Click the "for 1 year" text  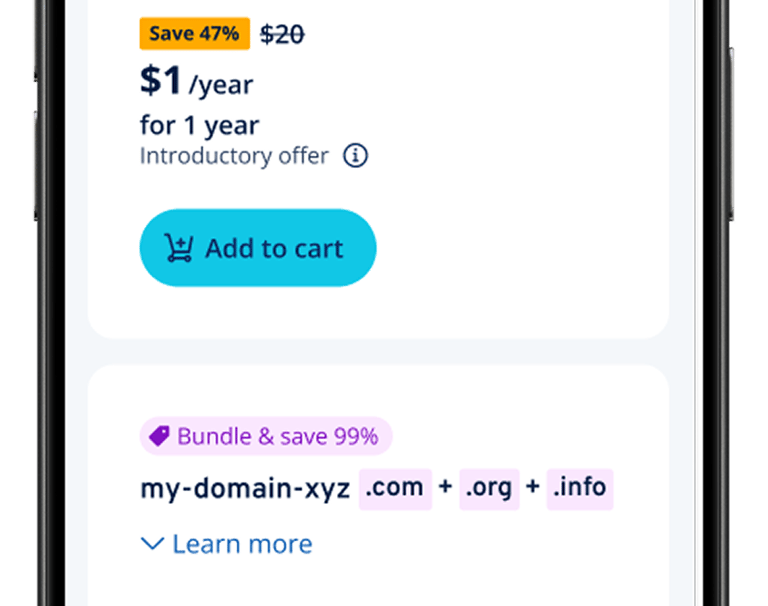click(199, 125)
